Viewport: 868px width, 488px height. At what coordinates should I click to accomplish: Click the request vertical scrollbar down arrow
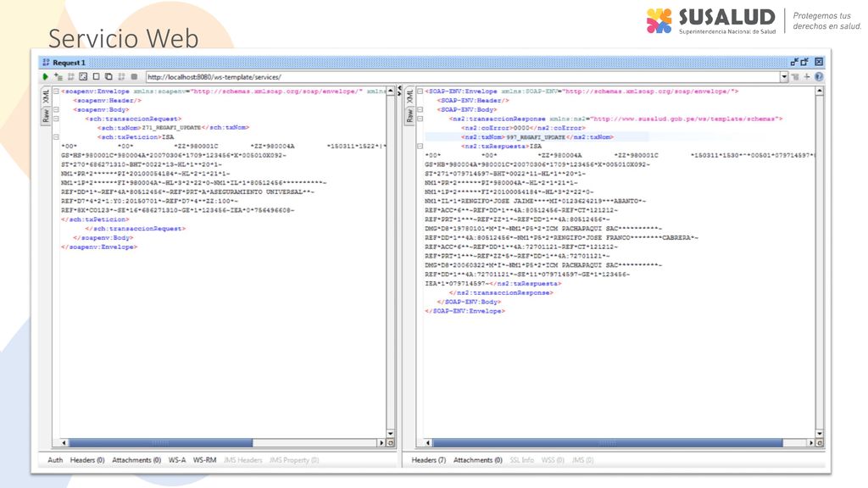(x=391, y=435)
